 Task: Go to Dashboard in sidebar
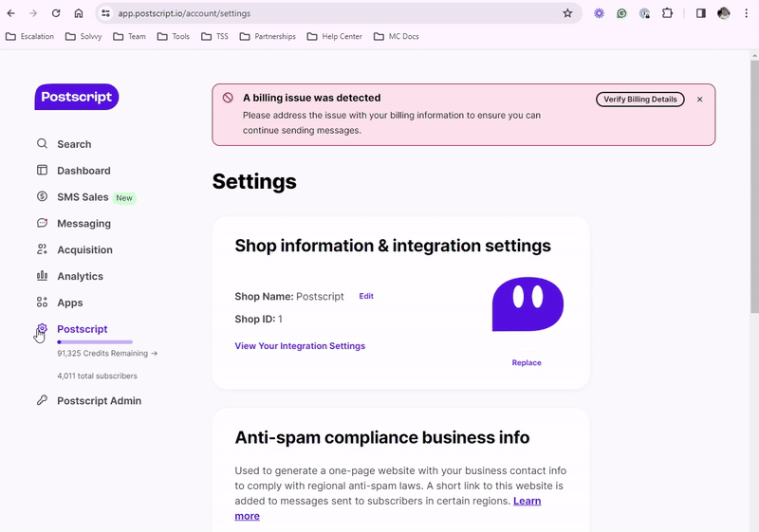(x=83, y=171)
